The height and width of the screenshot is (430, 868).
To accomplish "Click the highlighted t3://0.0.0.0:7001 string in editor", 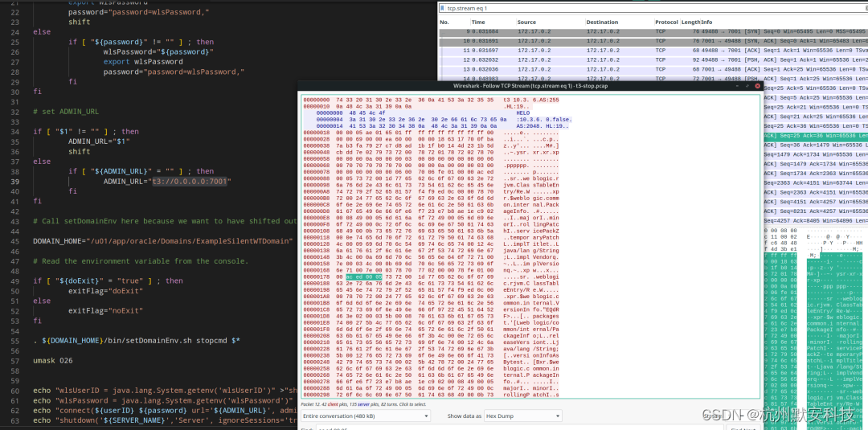I will tap(190, 182).
